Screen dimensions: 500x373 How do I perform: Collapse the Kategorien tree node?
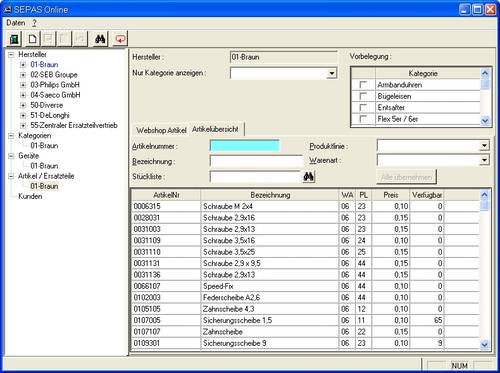pyautogui.click(x=11, y=136)
